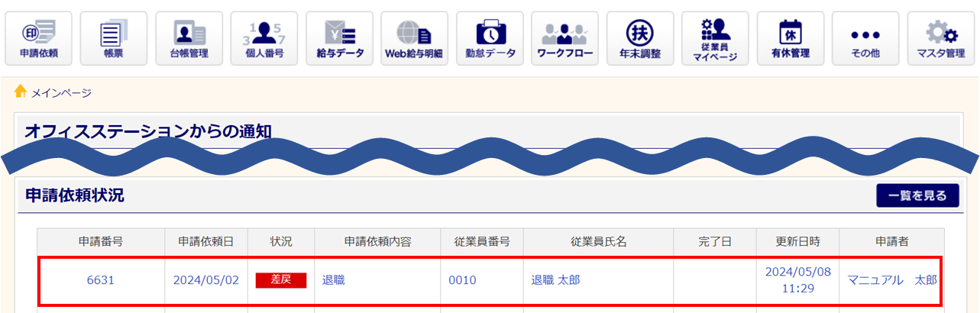The height and width of the screenshot is (313, 980).
Task: Open the 給与データ payroll icon
Action: click(x=339, y=38)
